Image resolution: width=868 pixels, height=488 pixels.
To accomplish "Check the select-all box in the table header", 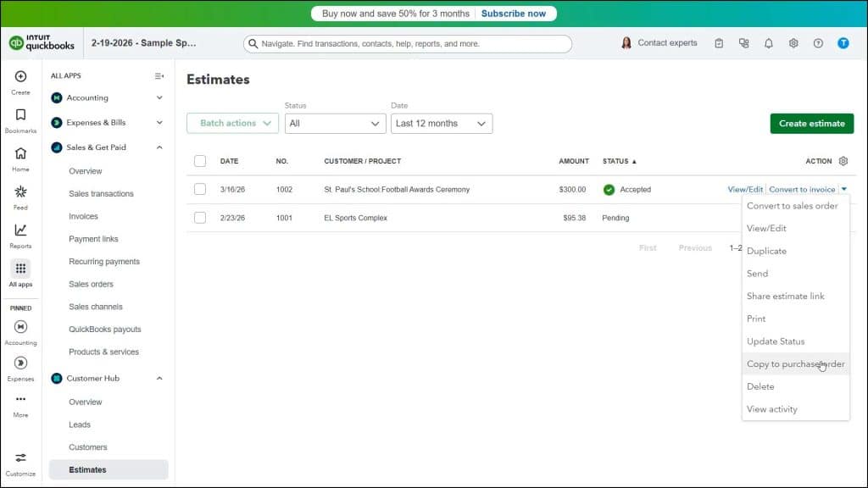I will pos(200,161).
